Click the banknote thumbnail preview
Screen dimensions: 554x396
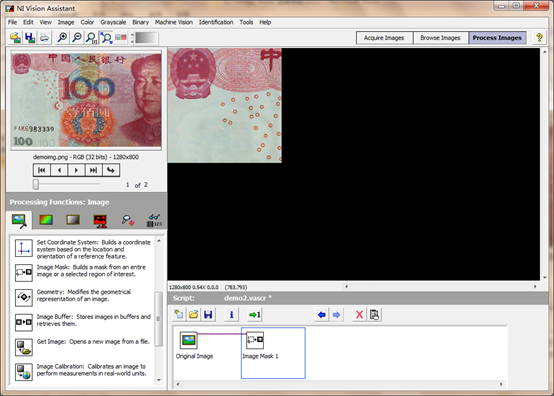click(86, 100)
